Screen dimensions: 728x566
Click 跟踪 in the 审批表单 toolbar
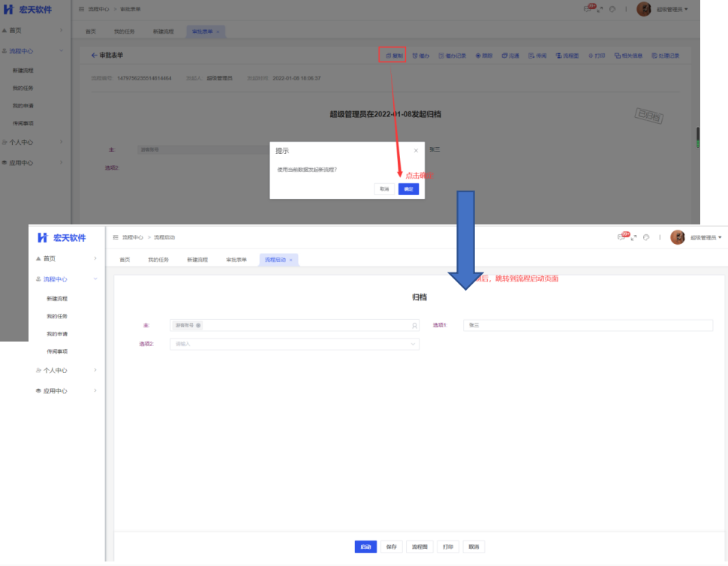pos(484,56)
